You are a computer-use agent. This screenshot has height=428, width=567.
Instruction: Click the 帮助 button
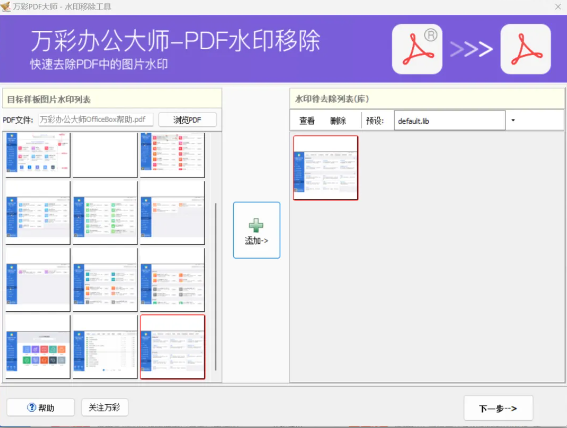pos(40,408)
